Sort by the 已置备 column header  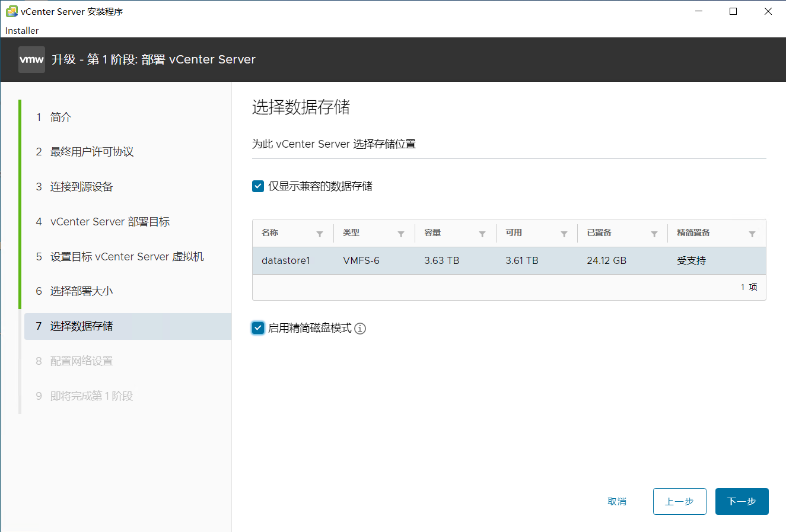[599, 233]
